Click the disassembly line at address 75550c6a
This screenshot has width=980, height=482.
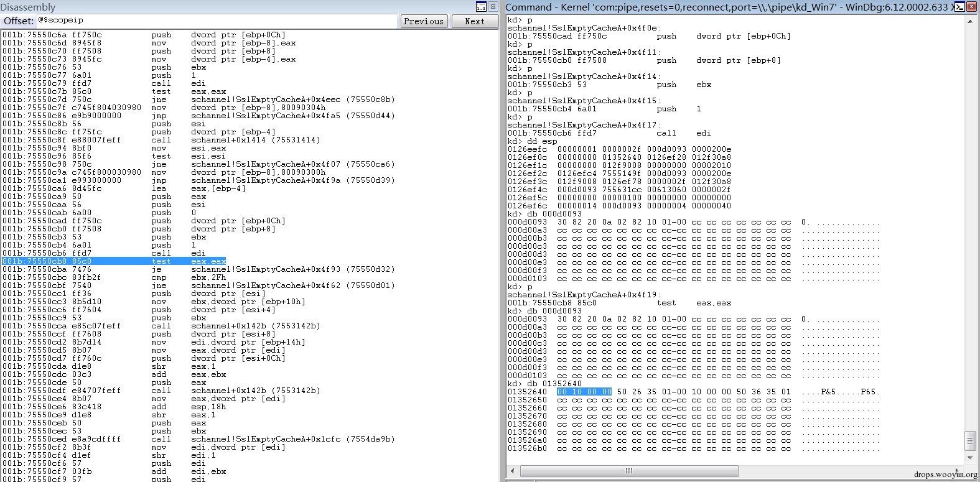144,35
